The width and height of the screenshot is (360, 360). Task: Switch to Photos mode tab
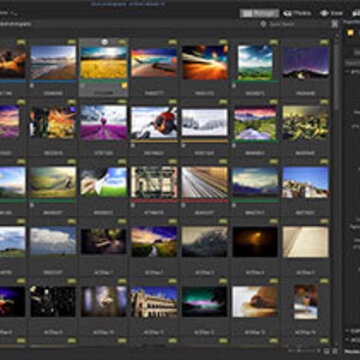coord(297,13)
